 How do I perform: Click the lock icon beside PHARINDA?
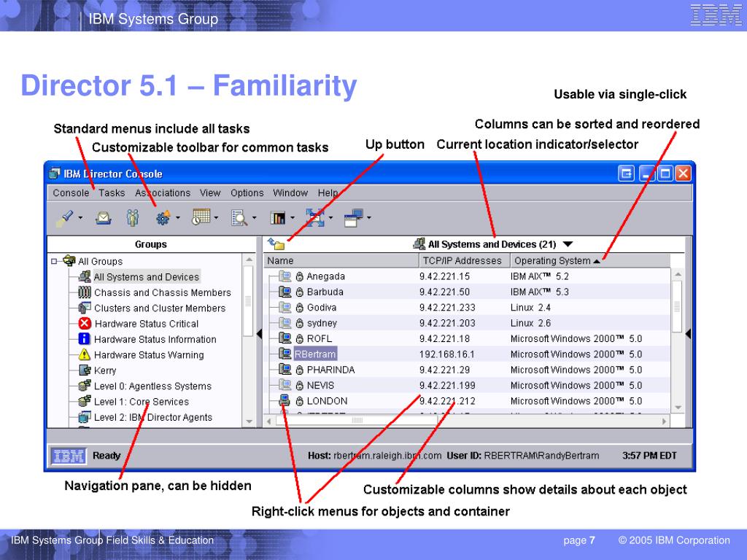[300, 370]
